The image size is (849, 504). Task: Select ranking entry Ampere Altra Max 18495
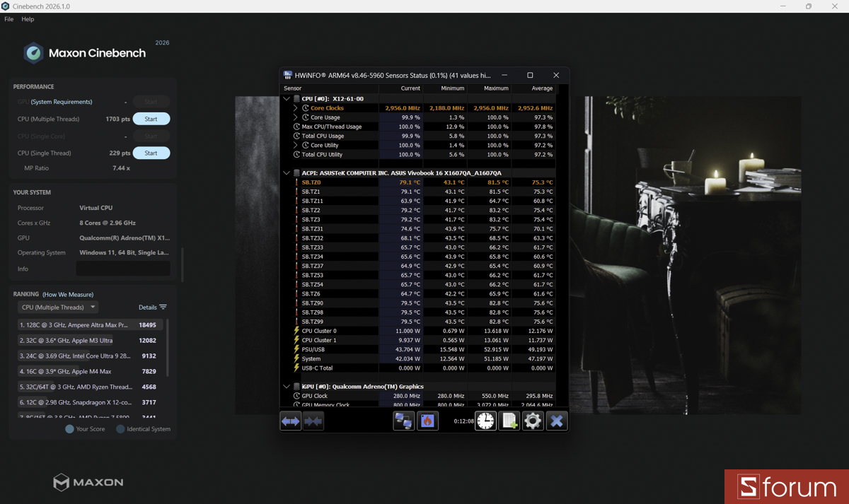click(x=91, y=325)
